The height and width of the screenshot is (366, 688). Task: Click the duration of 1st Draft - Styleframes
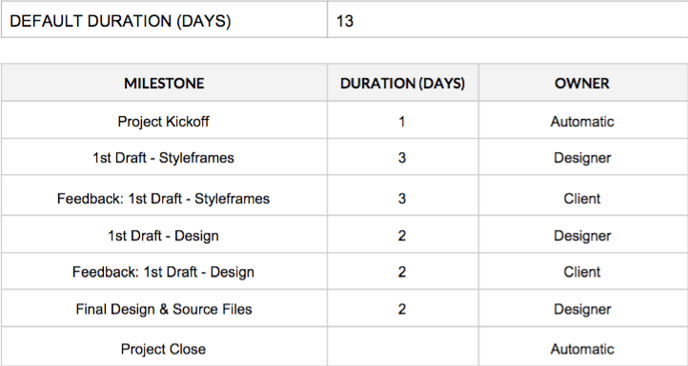coord(402,158)
